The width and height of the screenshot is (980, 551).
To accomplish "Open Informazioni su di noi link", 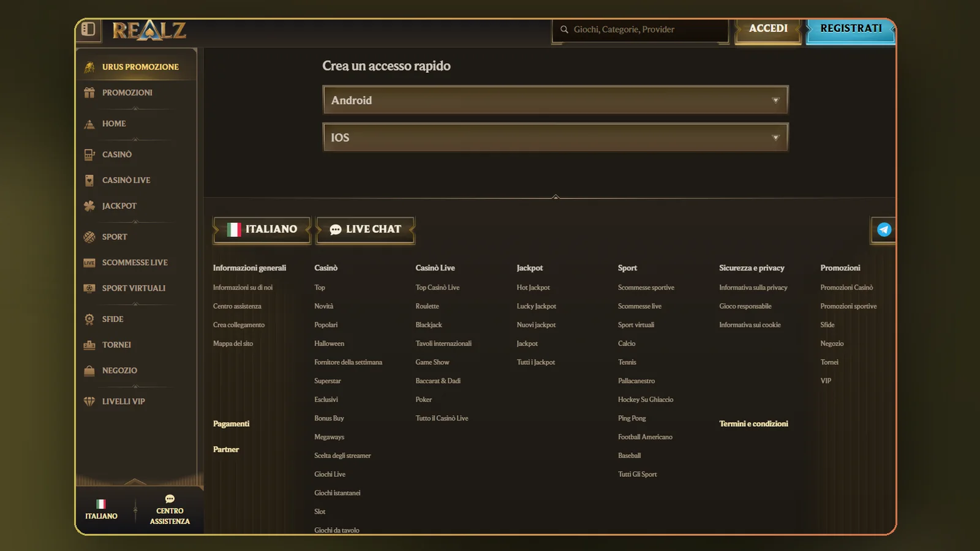I will pyautogui.click(x=243, y=288).
